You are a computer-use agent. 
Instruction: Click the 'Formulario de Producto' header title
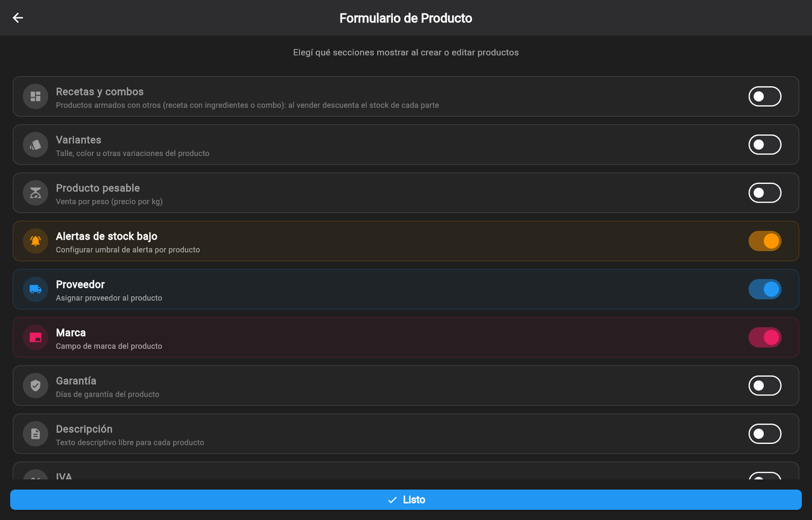(406, 18)
